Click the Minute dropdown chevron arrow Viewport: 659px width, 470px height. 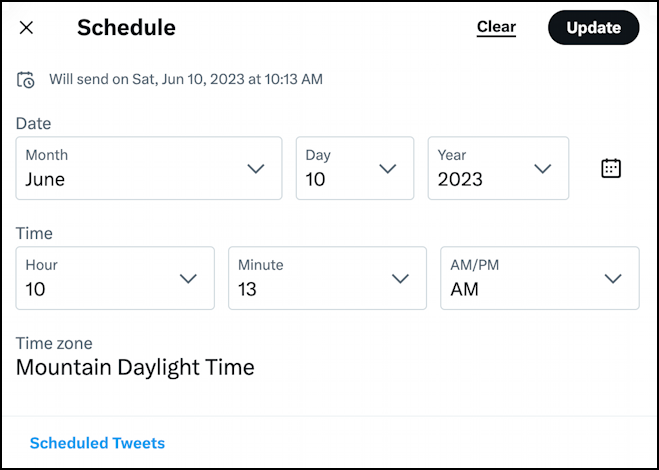click(400, 278)
